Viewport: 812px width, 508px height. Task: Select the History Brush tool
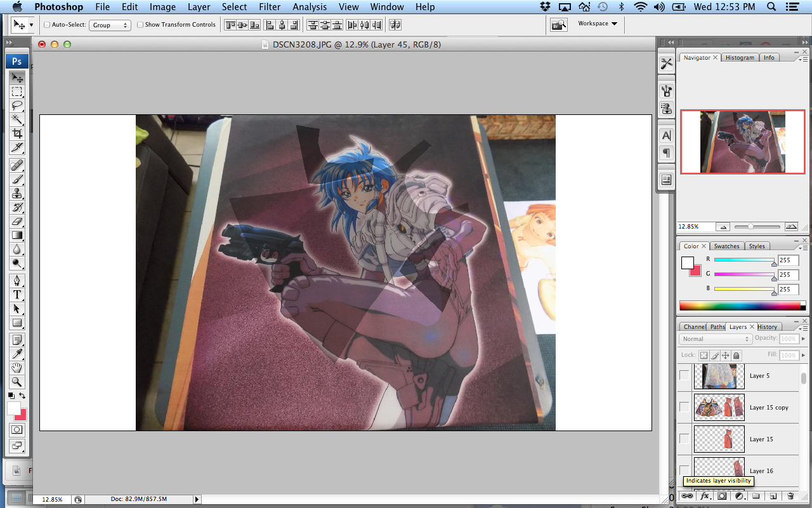click(17, 208)
